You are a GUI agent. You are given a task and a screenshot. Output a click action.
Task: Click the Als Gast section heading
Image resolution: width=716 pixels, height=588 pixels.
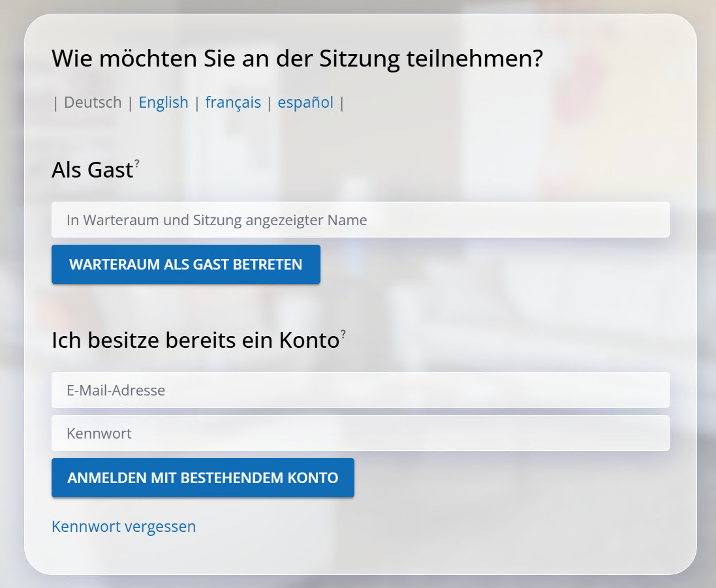(x=92, y=170)
